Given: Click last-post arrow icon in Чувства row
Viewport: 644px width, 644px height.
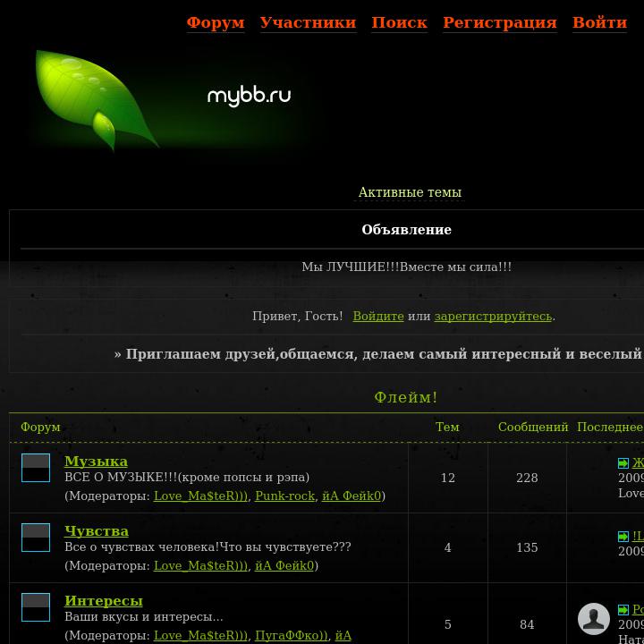Looking at the screenshot, I should pyautogui.click(x=623, y=537).
